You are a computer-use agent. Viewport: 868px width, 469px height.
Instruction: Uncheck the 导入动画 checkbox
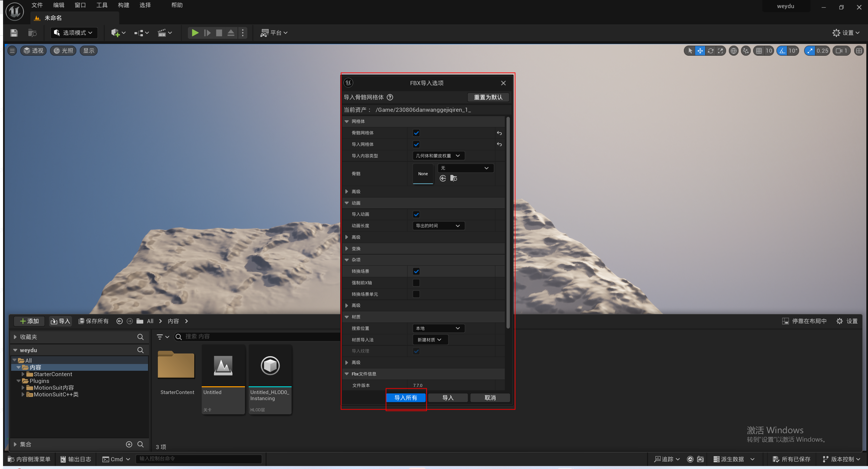416,214
